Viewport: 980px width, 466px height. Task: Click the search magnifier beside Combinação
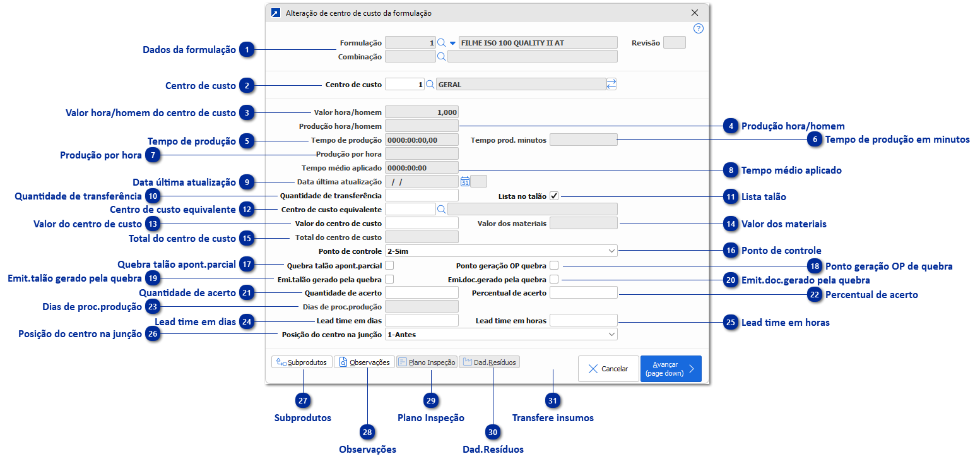442,56
